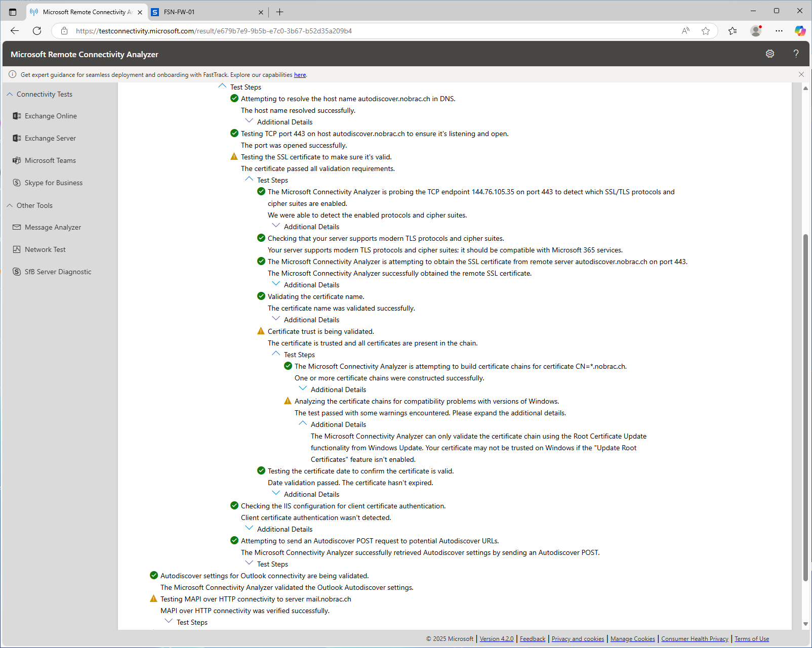Open Copilot sidebar
812x648 pixels.
(x=800, y=31)
